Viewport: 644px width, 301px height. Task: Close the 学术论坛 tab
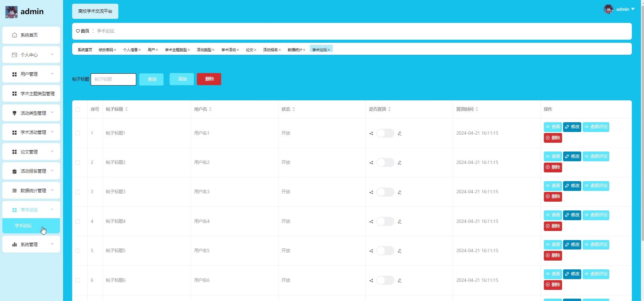(x=329, y=50)
